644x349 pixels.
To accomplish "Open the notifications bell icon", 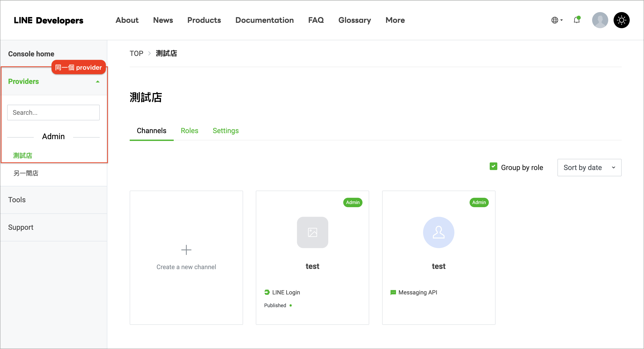I will click(576, 20).
